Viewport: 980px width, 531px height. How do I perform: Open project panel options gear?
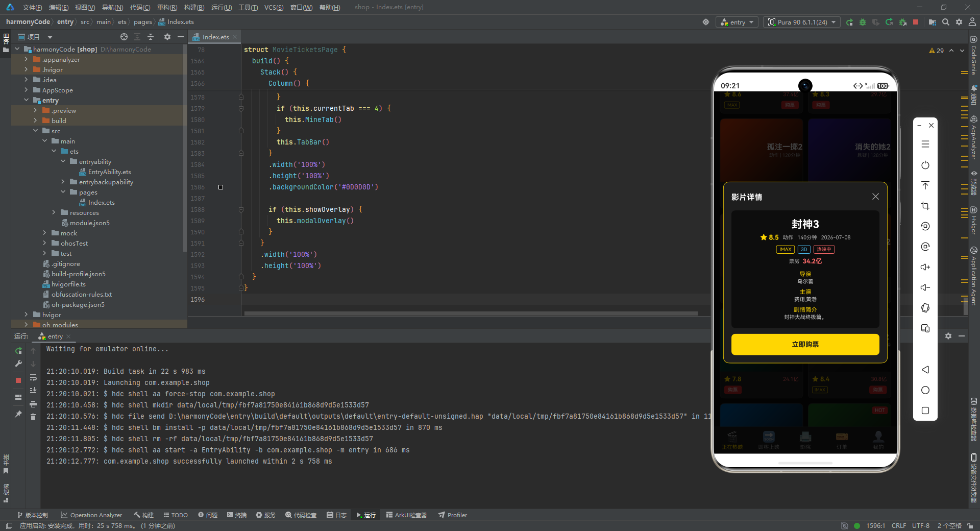[167, 37]
